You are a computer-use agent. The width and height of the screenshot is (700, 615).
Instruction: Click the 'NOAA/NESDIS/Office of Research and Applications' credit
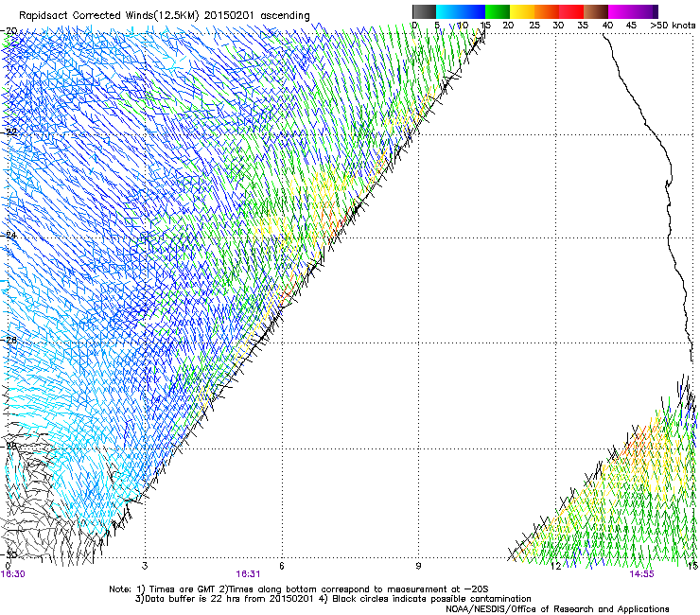tap(557, 609)
